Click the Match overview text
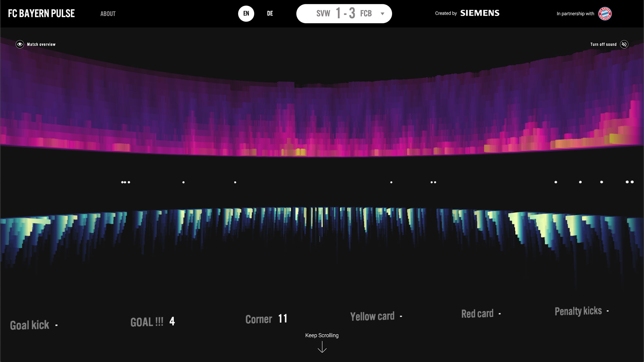This screenshot has height=362, width=644. pos(41,44)
